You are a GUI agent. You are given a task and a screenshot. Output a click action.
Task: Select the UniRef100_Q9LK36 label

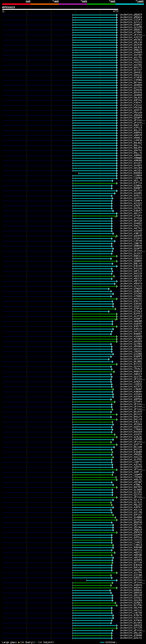[x=131, y=42]
